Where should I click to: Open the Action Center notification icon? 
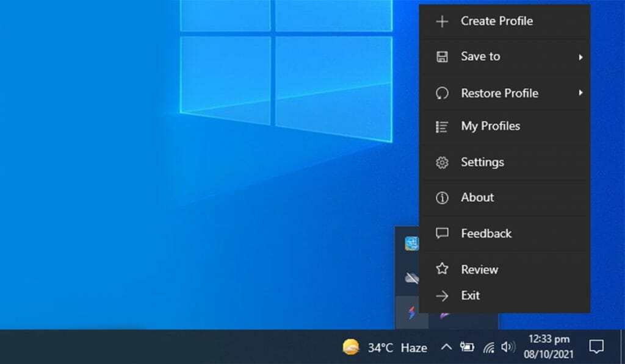[x=596, y=347]
